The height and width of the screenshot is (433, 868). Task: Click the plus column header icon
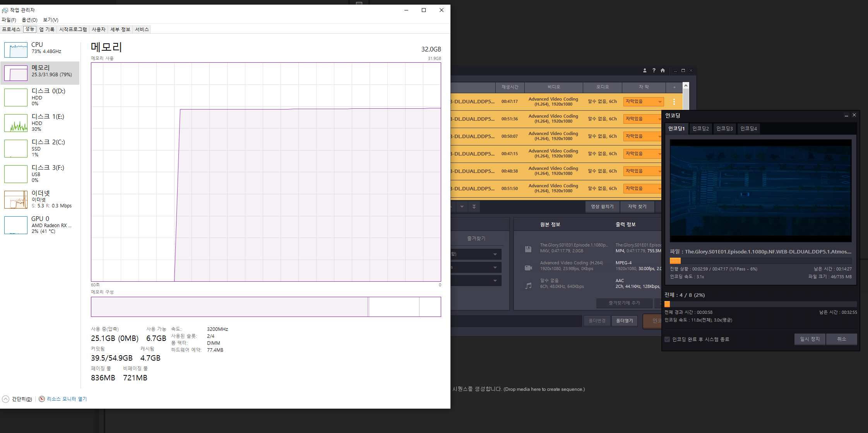tap(674, 87)
